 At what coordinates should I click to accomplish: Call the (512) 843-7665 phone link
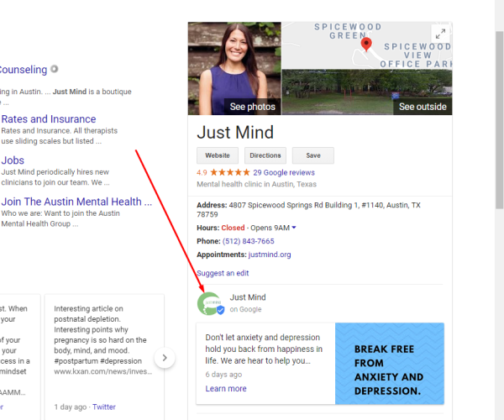click(x=248, y=241)
